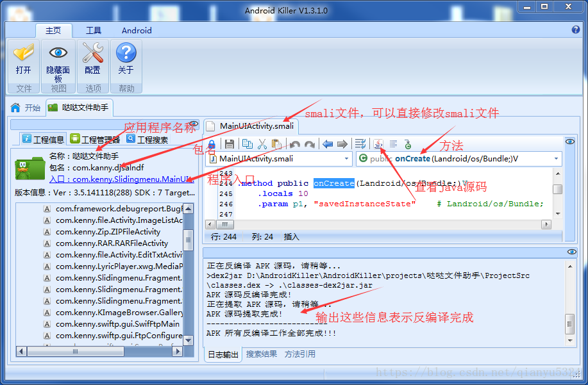Click the redo arrow icon

point(310,144)
